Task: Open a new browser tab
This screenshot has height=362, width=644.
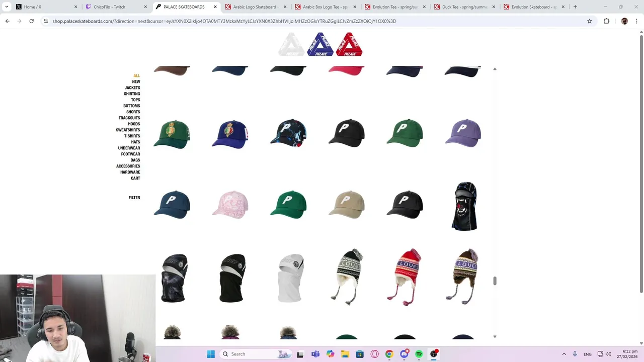Action: (575, 7)
